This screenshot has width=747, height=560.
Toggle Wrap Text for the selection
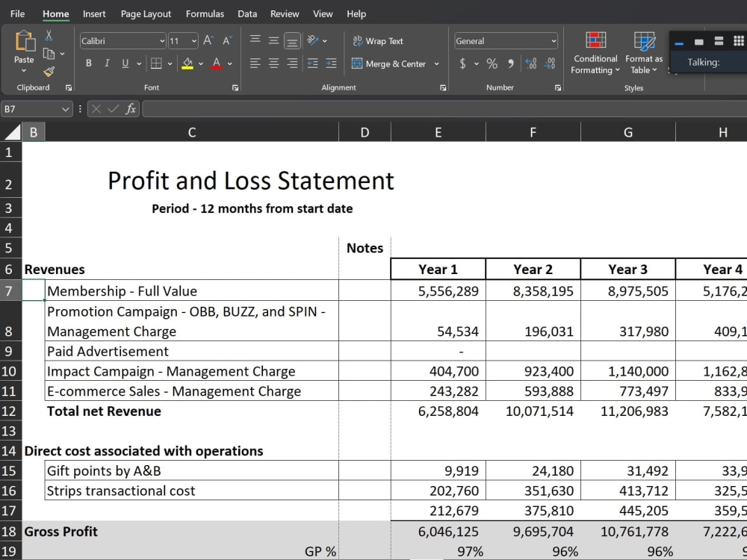383,40
